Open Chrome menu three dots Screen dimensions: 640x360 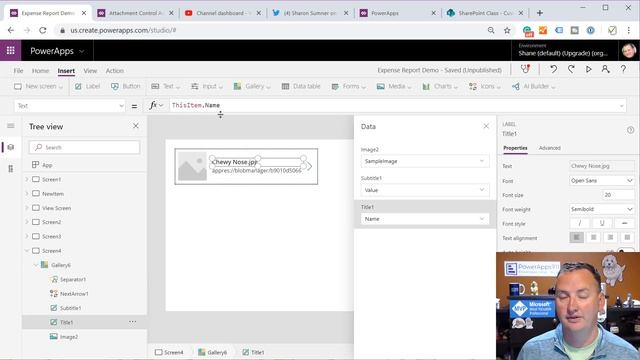coord(629,30)
